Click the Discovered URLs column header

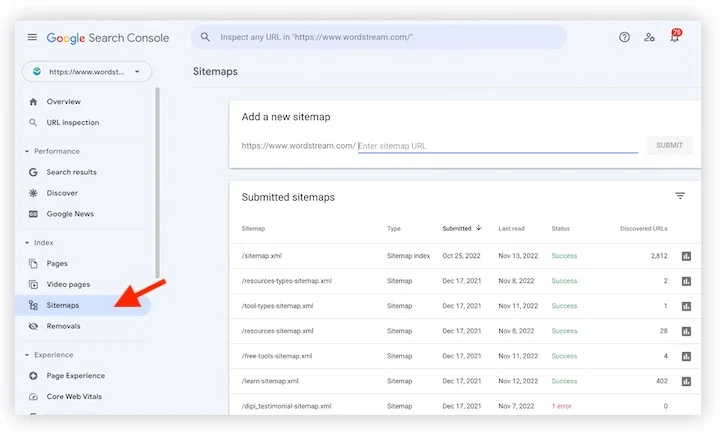(644, 229)
